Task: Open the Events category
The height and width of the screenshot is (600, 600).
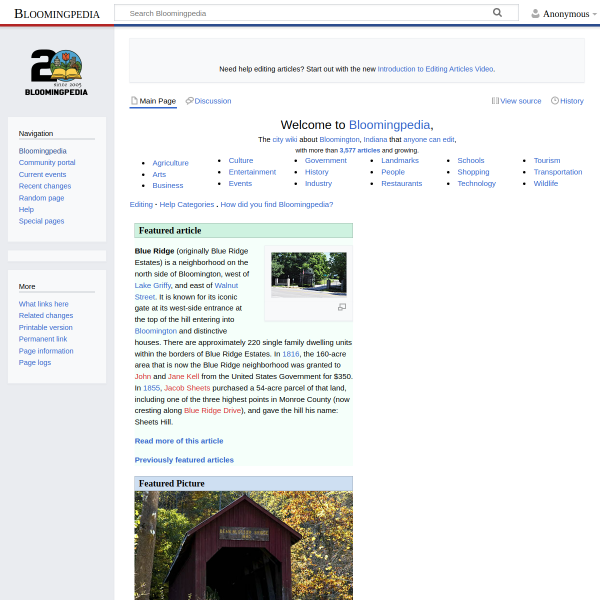Action: pos(240,184)
